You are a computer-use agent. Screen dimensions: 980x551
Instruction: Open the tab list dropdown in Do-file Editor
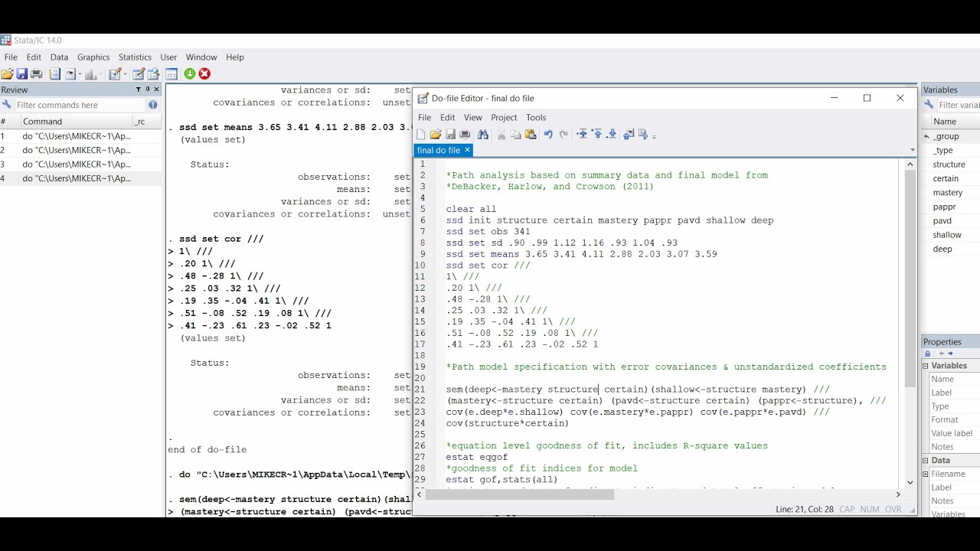(x=912, y=150)
